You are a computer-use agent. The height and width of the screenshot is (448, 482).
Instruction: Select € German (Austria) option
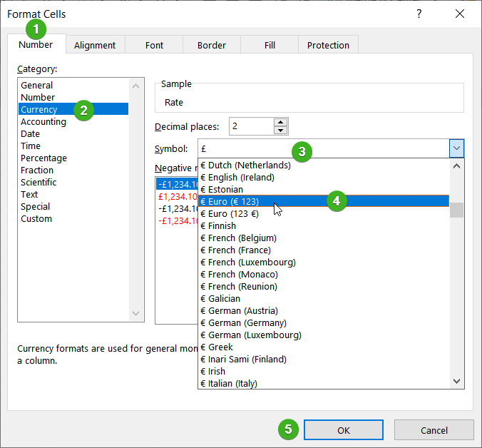324,310
